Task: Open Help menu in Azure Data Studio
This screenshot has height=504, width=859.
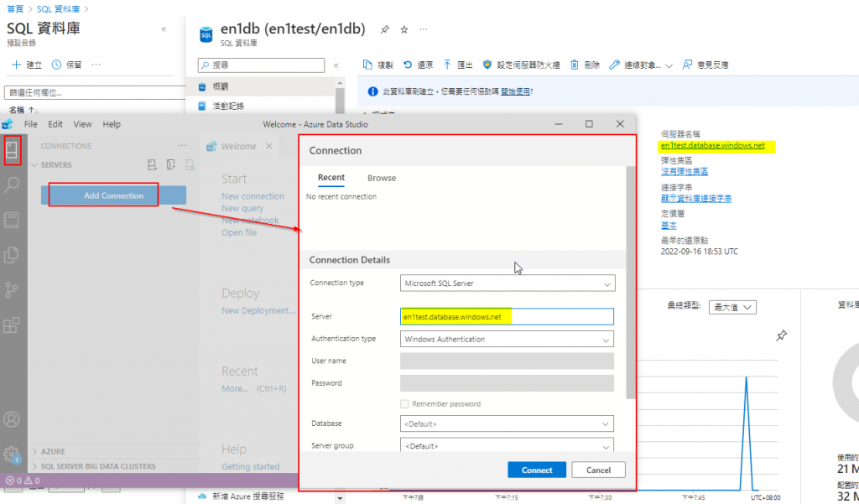Action: point(112,124)
